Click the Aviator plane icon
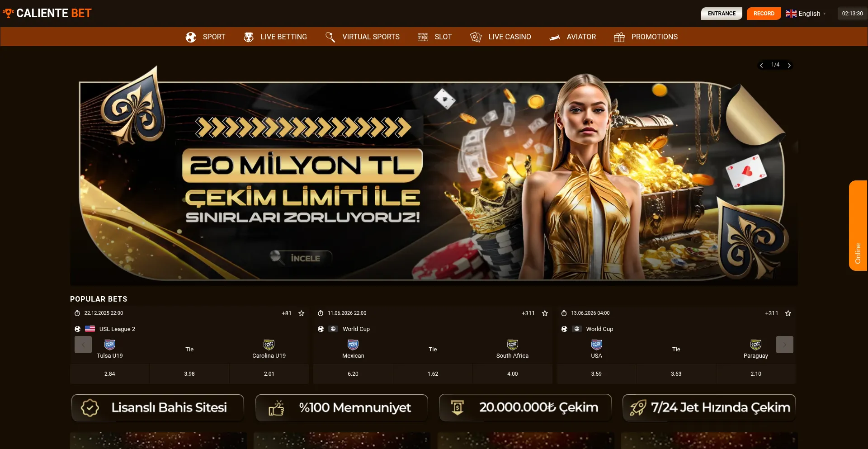 pyautogui.click(x=555, y=37)
